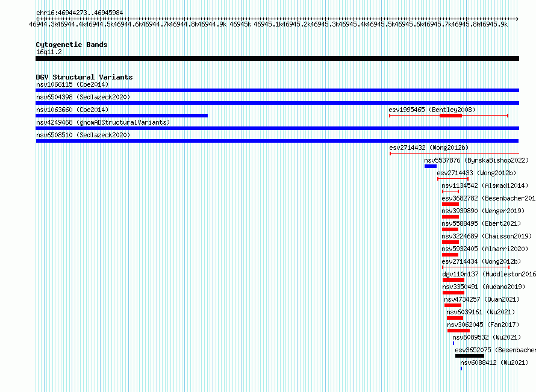Click the nsv1066115 (Coe2014) variant label
This screenshot has width=536, height=392.
coord(72,84)
